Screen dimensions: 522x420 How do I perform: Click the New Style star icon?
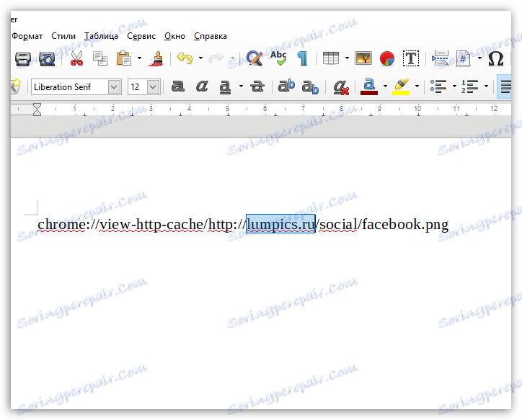coord(15,86)
